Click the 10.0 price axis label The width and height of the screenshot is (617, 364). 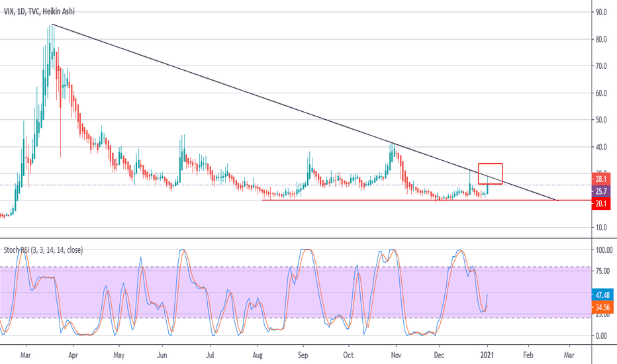click(601, 228)
